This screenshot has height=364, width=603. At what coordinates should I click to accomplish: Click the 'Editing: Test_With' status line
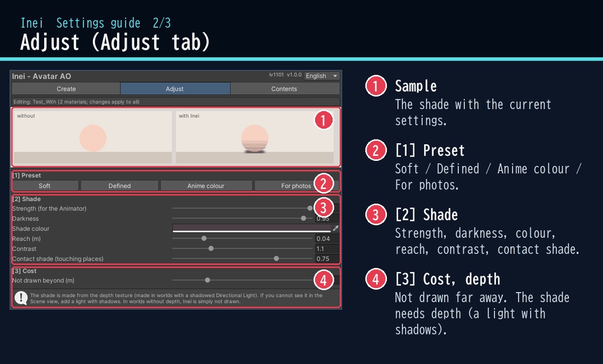(x=175, y=102)
